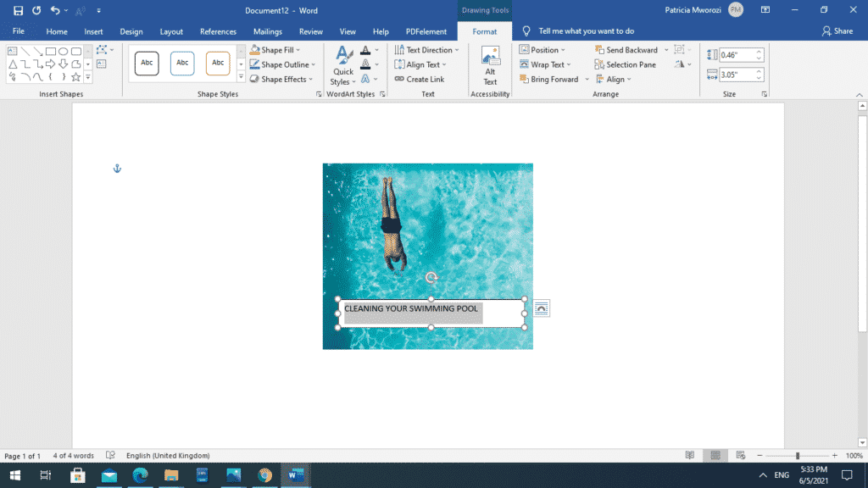Create a link in the text box

click(x=424, y=78)
